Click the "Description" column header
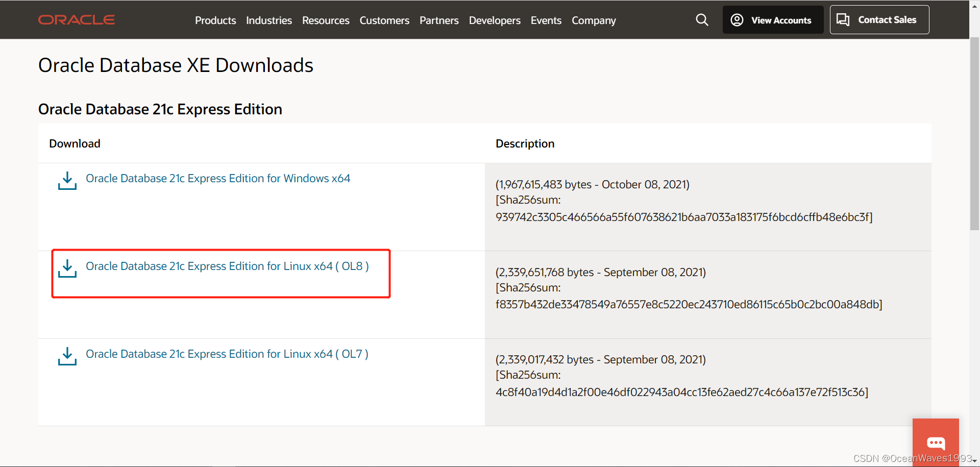This screenshot has height=467, width=980. coord(525,143)
